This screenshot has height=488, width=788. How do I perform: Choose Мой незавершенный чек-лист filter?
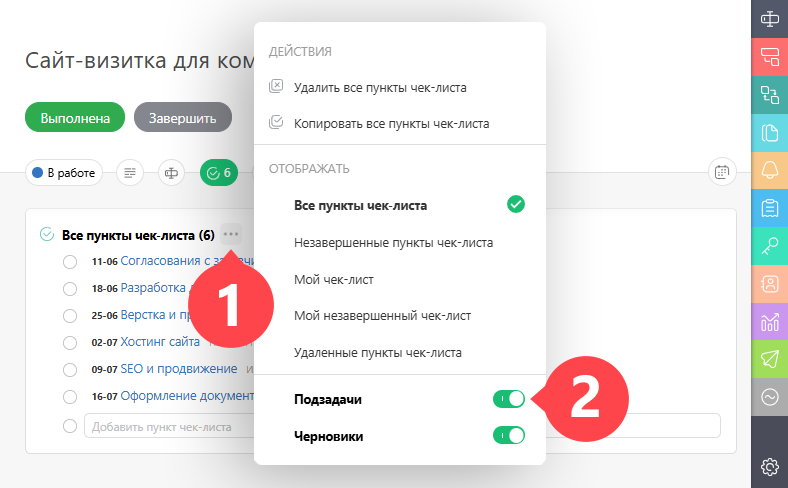[382, 316]
